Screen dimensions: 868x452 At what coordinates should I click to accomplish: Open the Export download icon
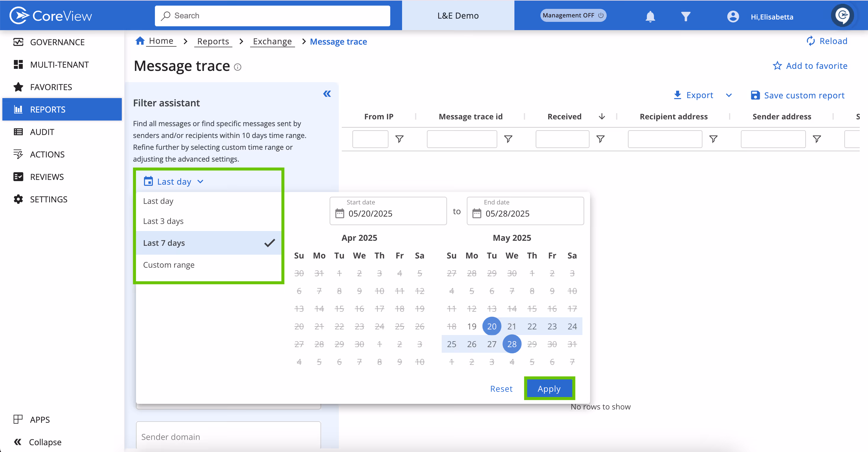coord(677,95)
